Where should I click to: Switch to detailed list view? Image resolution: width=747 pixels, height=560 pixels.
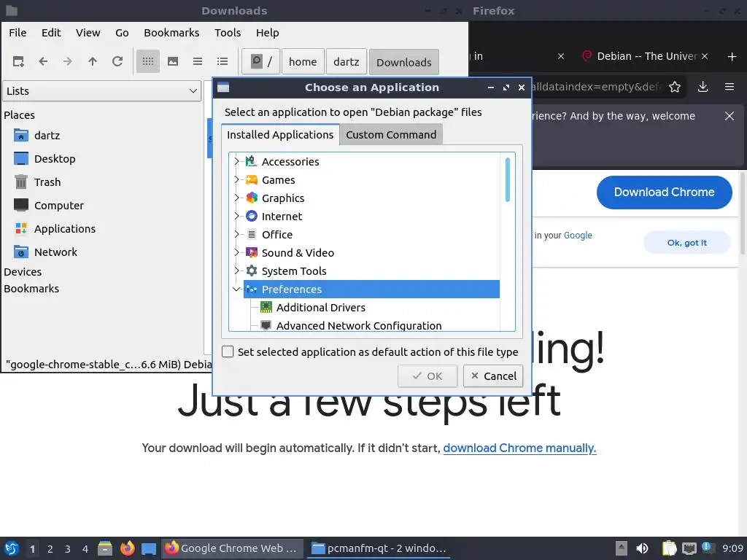click(x=222, y=61)
